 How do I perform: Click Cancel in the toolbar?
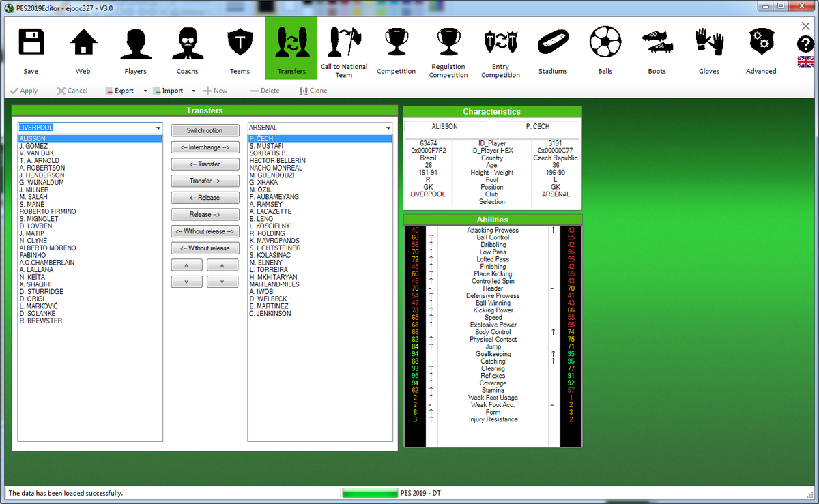tap(72, 91)
